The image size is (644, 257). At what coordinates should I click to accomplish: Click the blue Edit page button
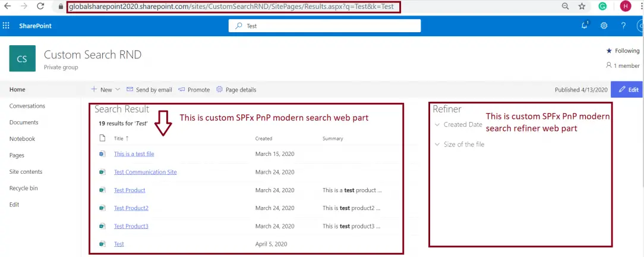tap(627, 89)
